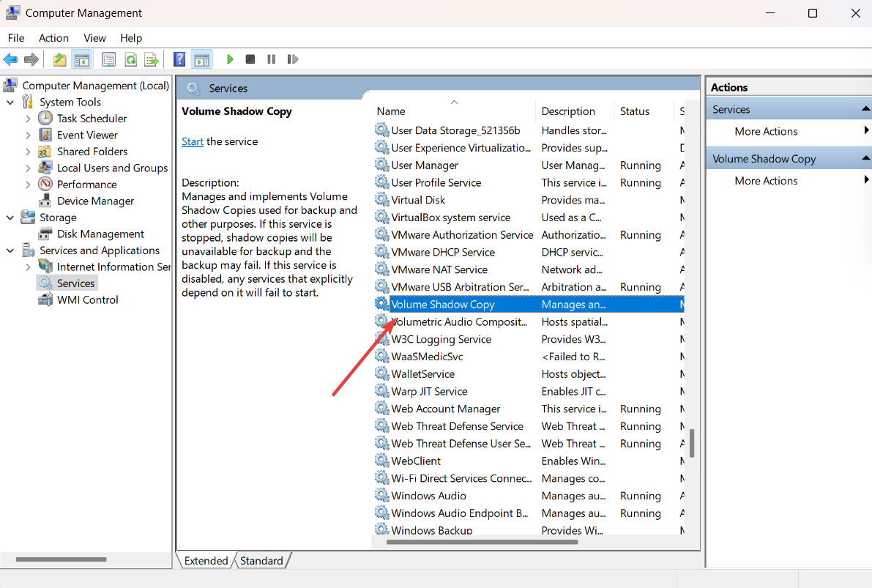872x588 pixels.
Task: Start service with green play icon
Action: pos(230,59)
